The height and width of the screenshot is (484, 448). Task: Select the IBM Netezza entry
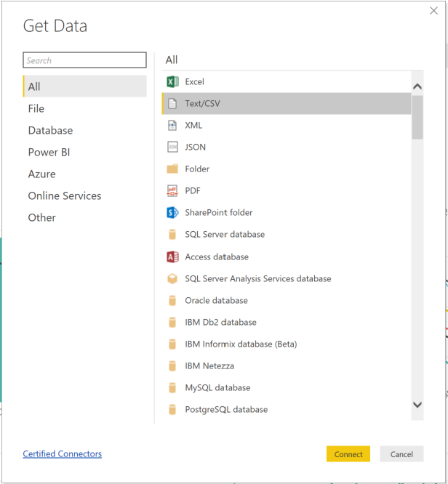(287, 366)
